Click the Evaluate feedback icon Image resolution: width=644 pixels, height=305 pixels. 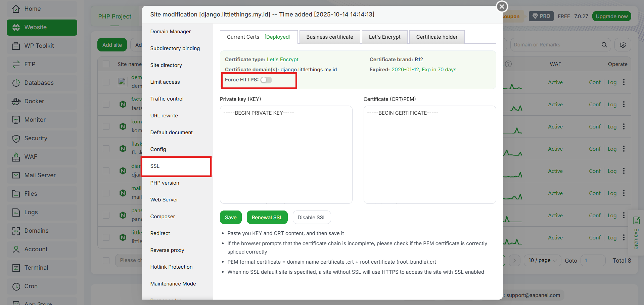pyautogui.click(x=636, y=220)
